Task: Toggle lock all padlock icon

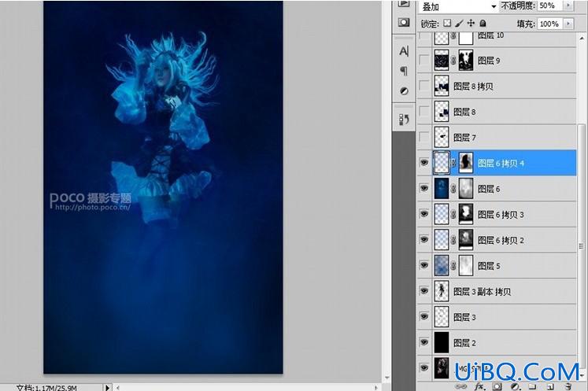Action: 483,24
